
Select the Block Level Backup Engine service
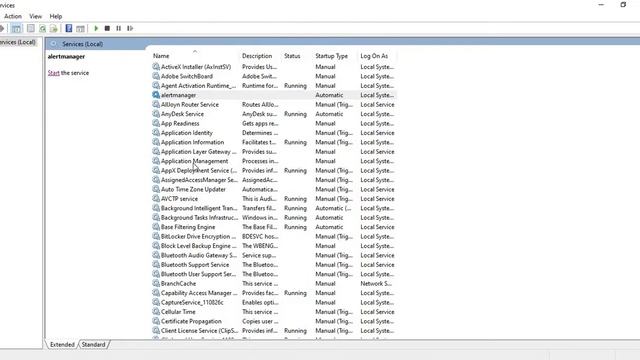pyautogui.click(x=273, y=246)
